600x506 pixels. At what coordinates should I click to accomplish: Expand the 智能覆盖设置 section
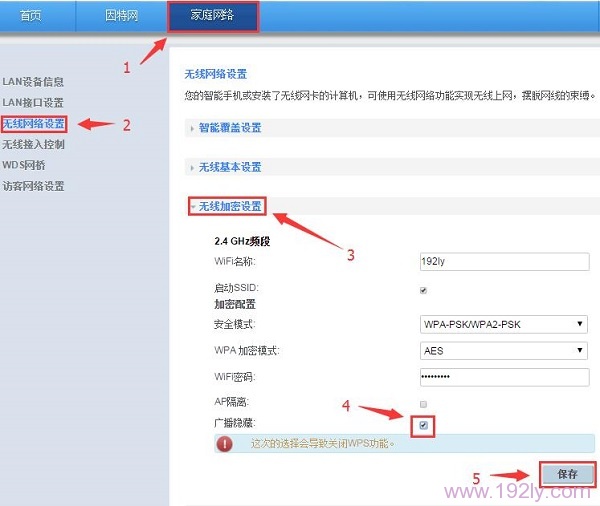tap(229, 128)
